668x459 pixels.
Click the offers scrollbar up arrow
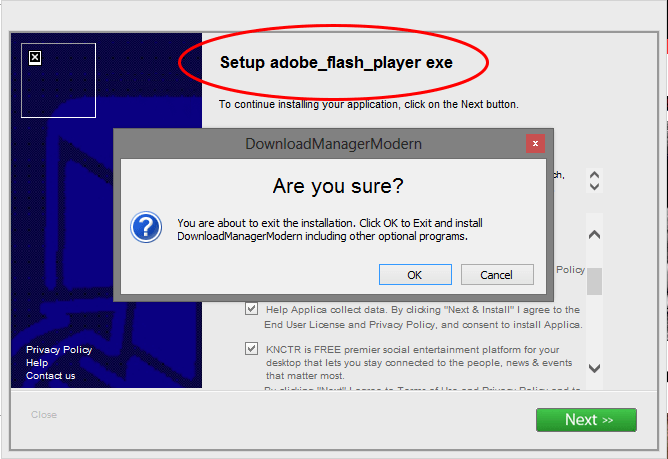click(x=594, y=234)
